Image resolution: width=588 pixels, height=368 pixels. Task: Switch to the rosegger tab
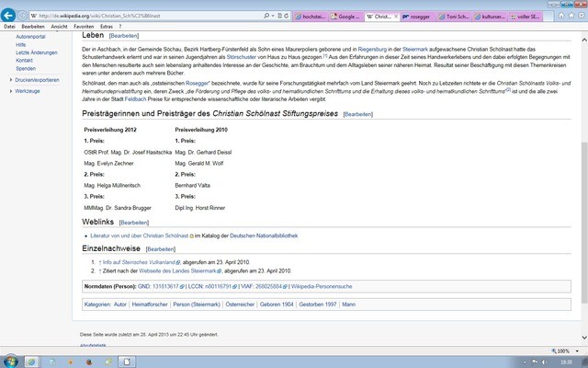(419, 17)
